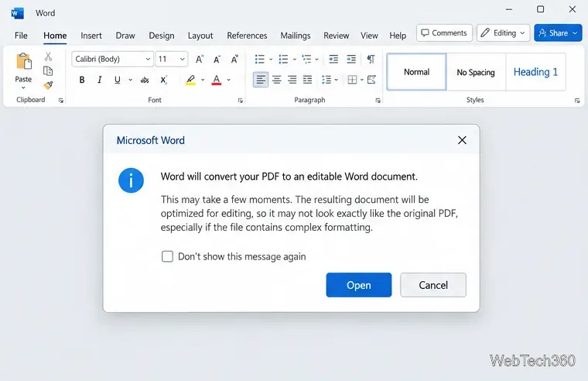Open Multilevel list dropdown arrow
This screenshot has height=381, width=588.
coord(317,59)
